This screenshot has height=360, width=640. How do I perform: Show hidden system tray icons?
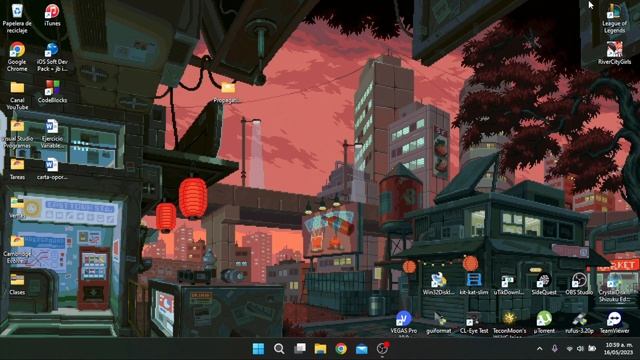tap(540, 349)
